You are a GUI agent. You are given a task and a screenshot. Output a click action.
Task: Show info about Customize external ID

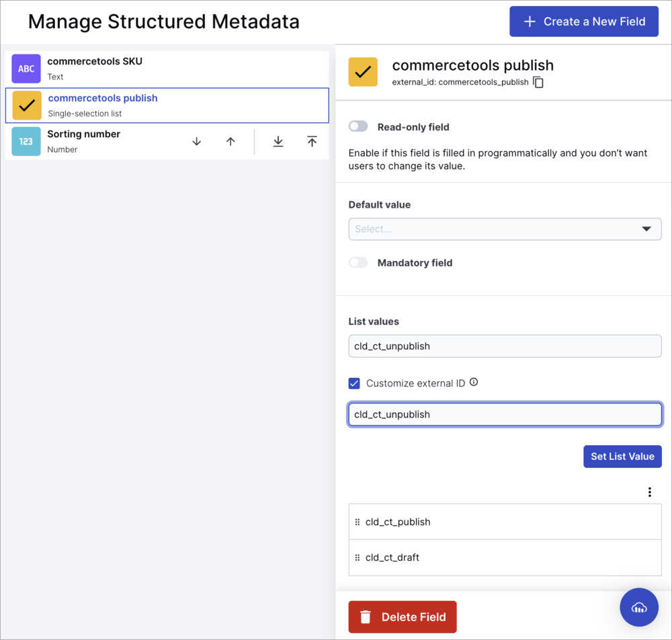coord(474,382)
